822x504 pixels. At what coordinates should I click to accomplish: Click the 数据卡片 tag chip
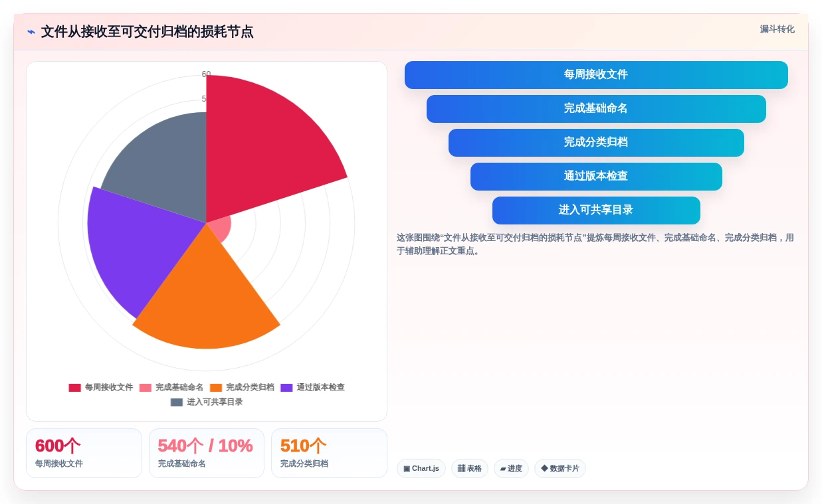[x=560, y=468]
